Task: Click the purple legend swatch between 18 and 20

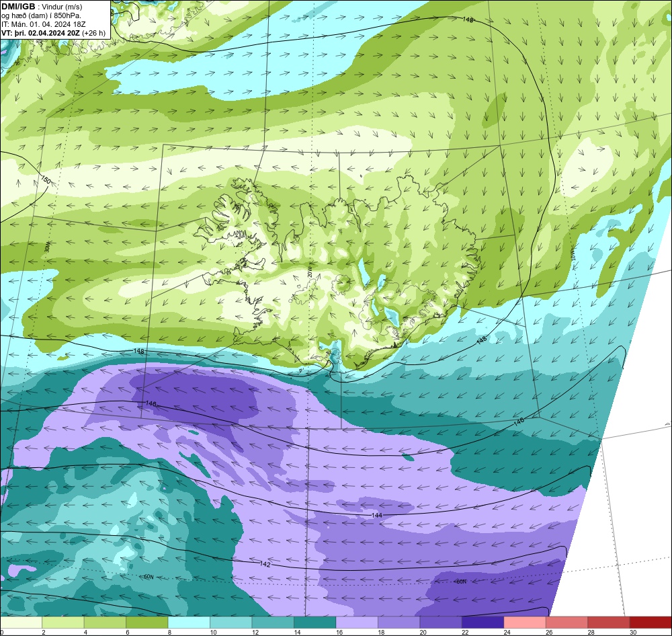Action: [399, 623]
